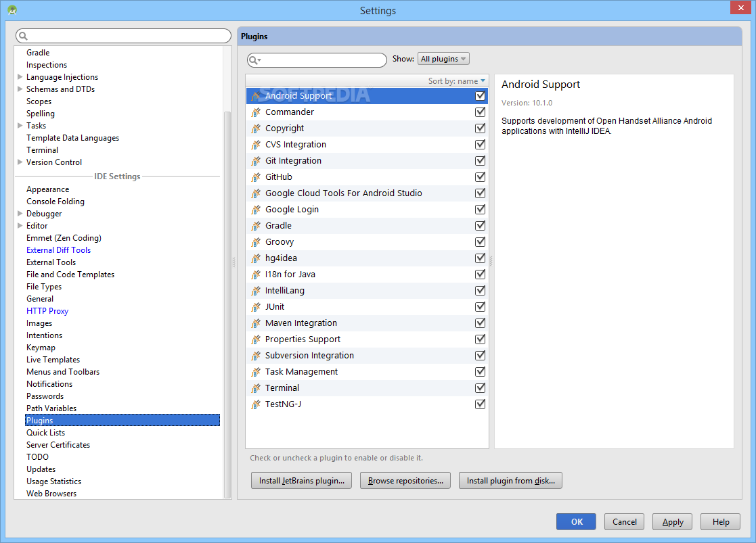Open the Appearance settings page
Screen dimensions: 756x543
click(48, 189)
